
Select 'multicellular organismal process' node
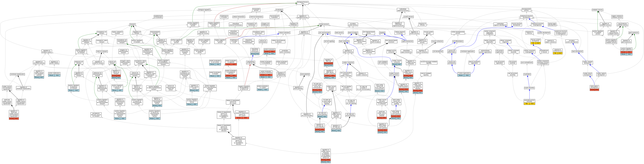403,10
